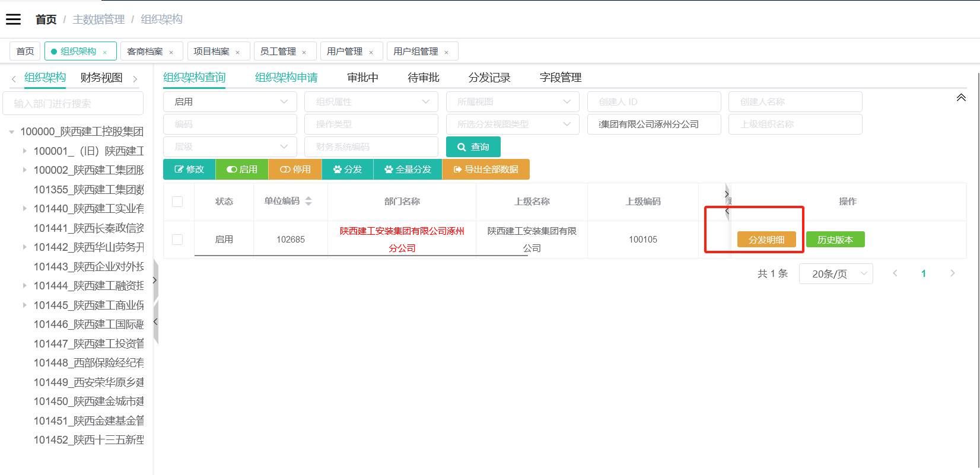
Task: Switch to the 分发记录 tab
Action: tap(489, 78)
